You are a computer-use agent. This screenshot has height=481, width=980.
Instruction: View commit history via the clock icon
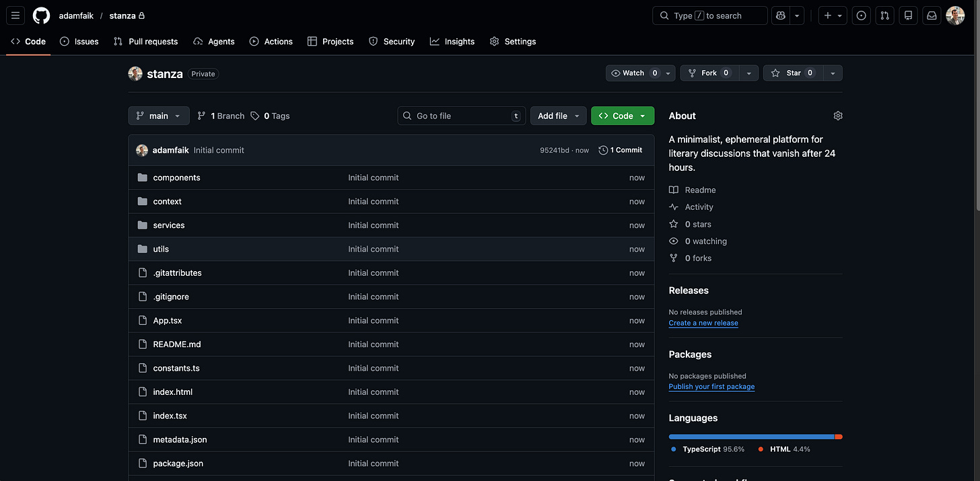coord(601,149)
